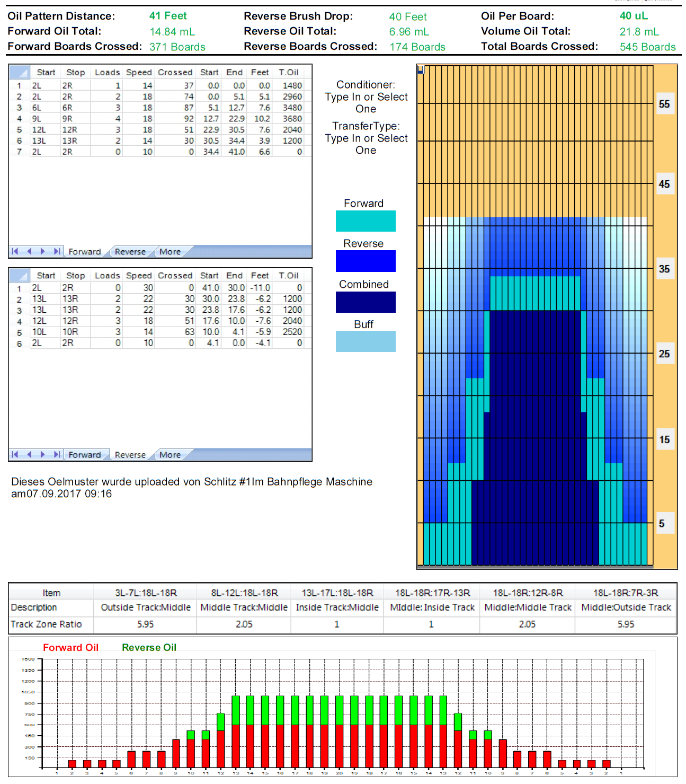Click last-sheet arrow in upper table
Screen dimensions: 686x784
click(x=57, y=251)
